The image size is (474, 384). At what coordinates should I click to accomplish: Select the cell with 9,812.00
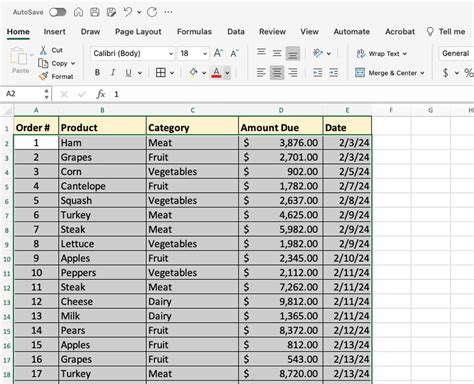click(281, 301)
